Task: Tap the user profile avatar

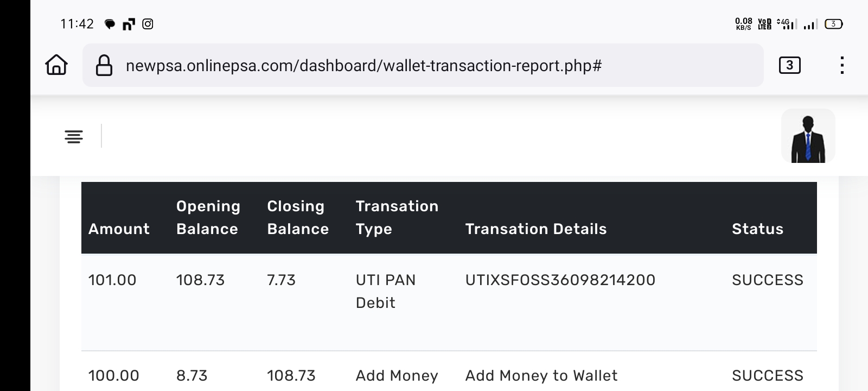Action: 808,136
